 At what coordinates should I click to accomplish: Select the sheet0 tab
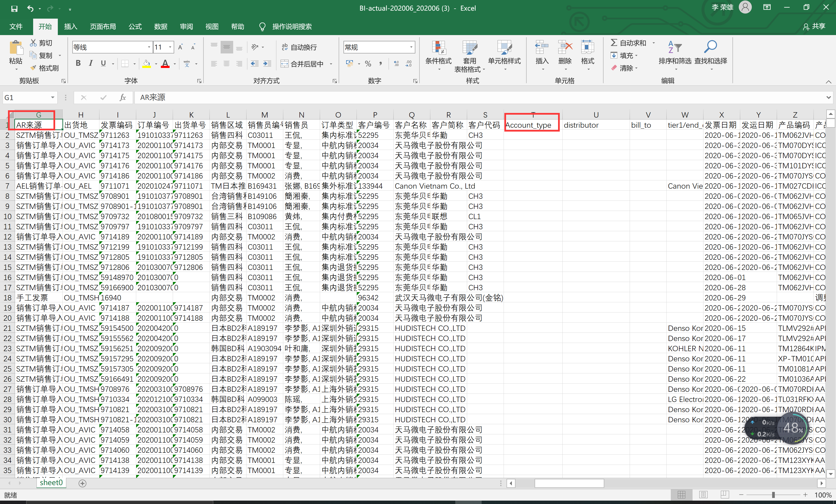tap(51, 483)
